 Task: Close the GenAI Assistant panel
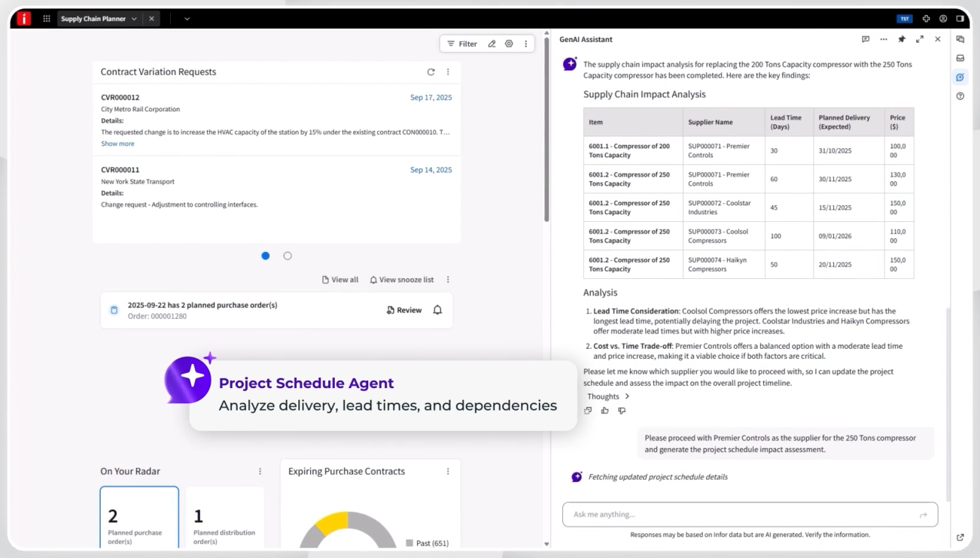[938, 39]
